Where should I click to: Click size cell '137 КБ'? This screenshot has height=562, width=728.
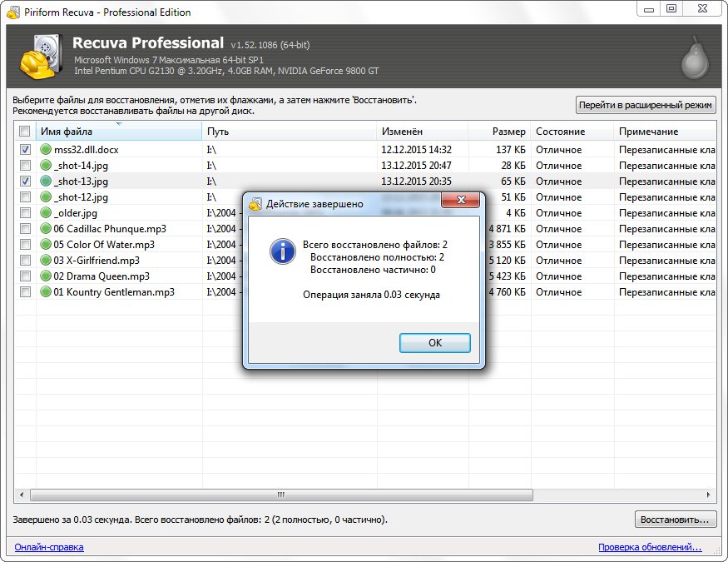[510, 150]
